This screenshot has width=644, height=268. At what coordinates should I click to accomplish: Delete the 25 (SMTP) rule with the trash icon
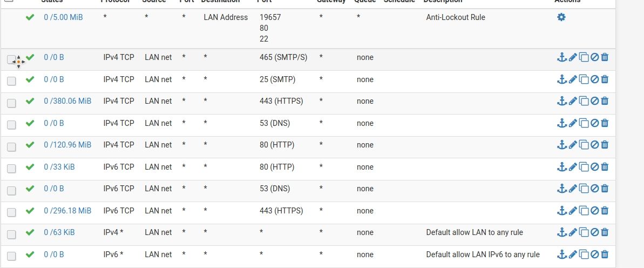tap(605, 79)
